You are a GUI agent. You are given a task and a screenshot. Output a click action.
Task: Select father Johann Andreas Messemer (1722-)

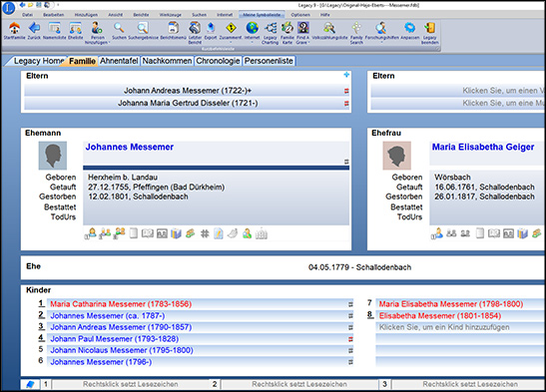(188, 91)
